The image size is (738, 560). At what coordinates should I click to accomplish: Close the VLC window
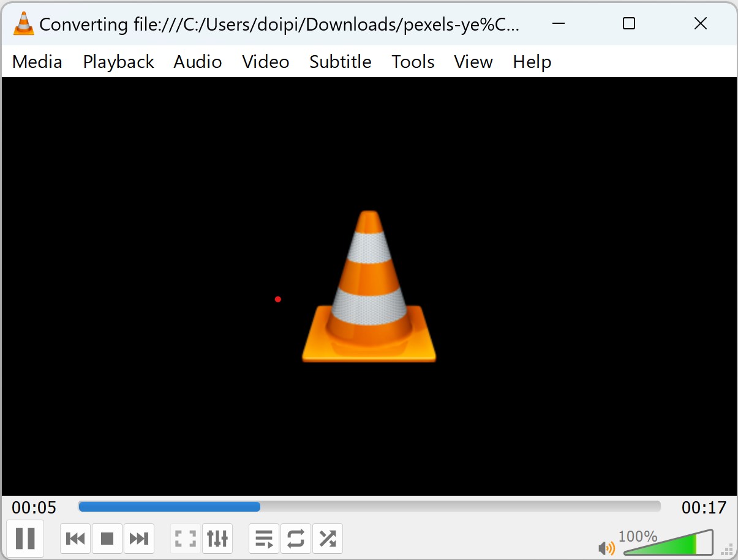click(701, 24)
